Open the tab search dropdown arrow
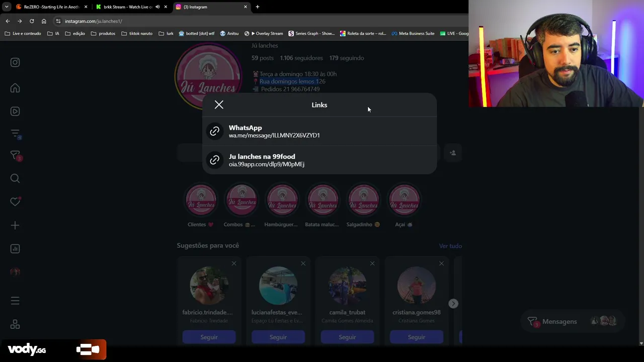The image size is (644, 362). point(7,7)
